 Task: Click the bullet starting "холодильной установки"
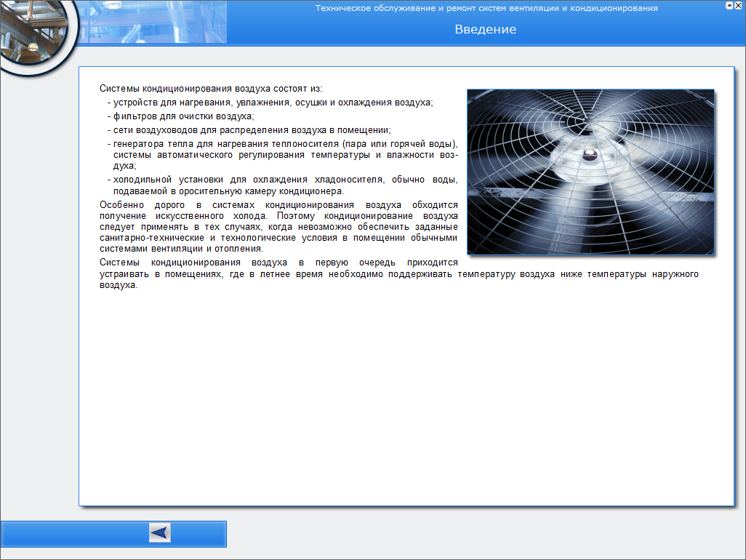[284, 185]
